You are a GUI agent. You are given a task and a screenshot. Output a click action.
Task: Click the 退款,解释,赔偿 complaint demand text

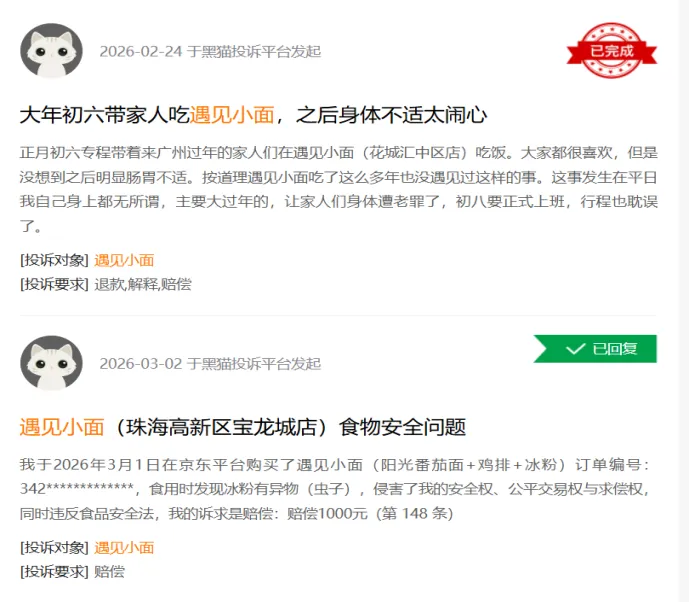point(143,284)
